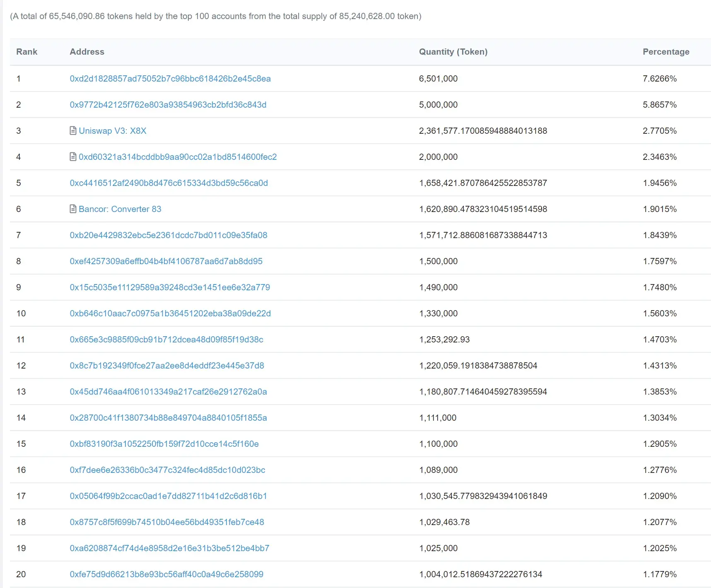Select quantity 1,220,059.1918384738878504
Screen dimensions: 711x588
click(x=478, y=366)
